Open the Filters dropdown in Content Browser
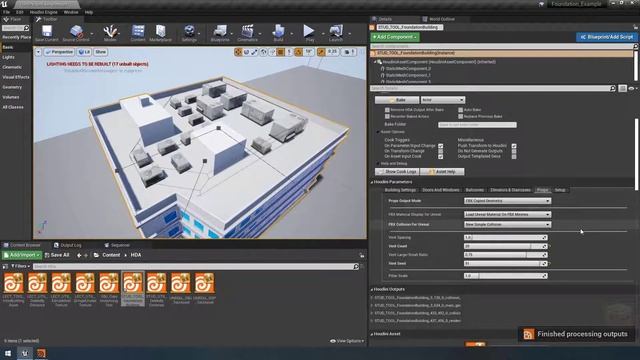This screenshot has height=360, width=640. [20, 266]
